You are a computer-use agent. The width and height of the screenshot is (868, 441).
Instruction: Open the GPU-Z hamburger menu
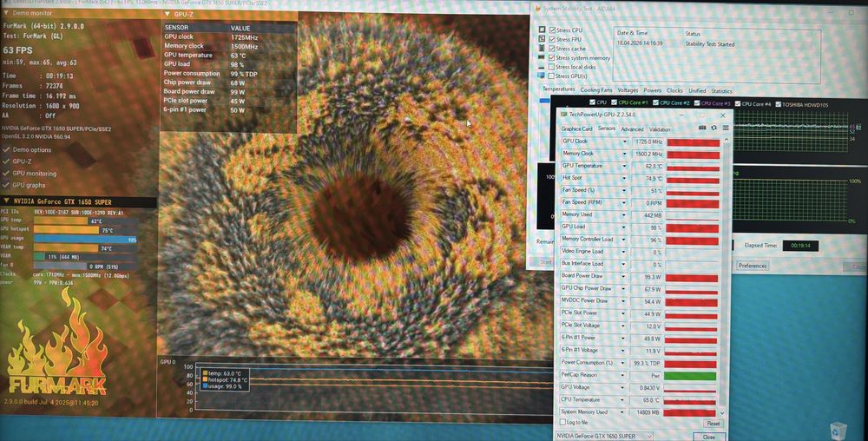(725, 128)
